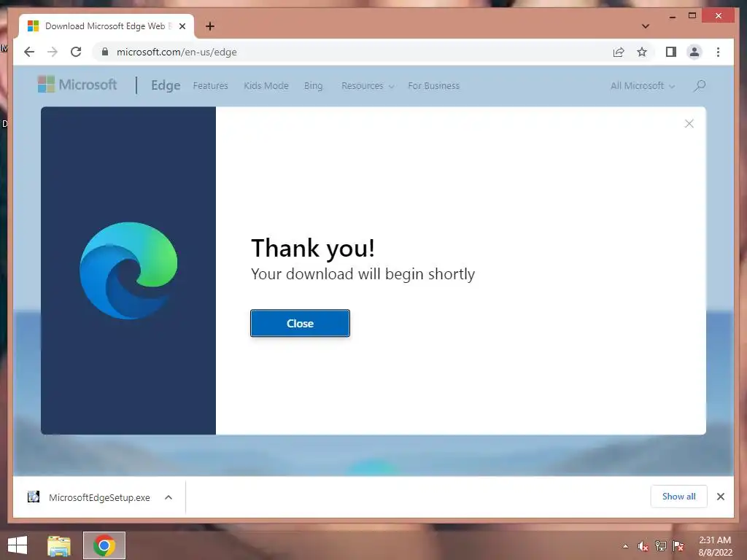Click the taskbar clock 2:31 AM
The image size is (747, 560).
(x=715, y=540)
